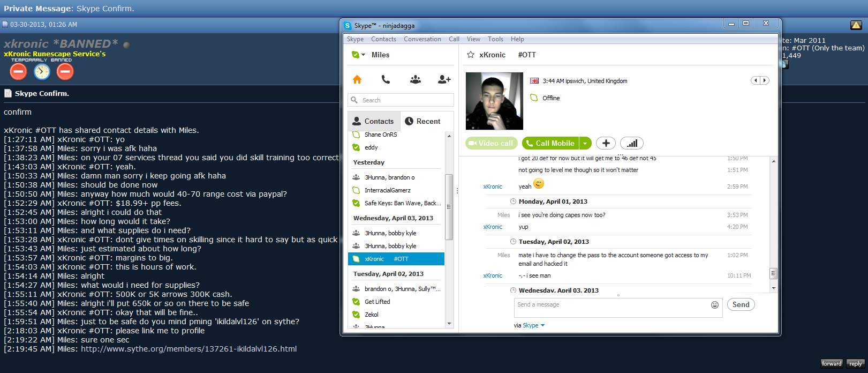Switch to the Recent tab
The width and height of the screenshot is (868, 373).
click(422, 121)
